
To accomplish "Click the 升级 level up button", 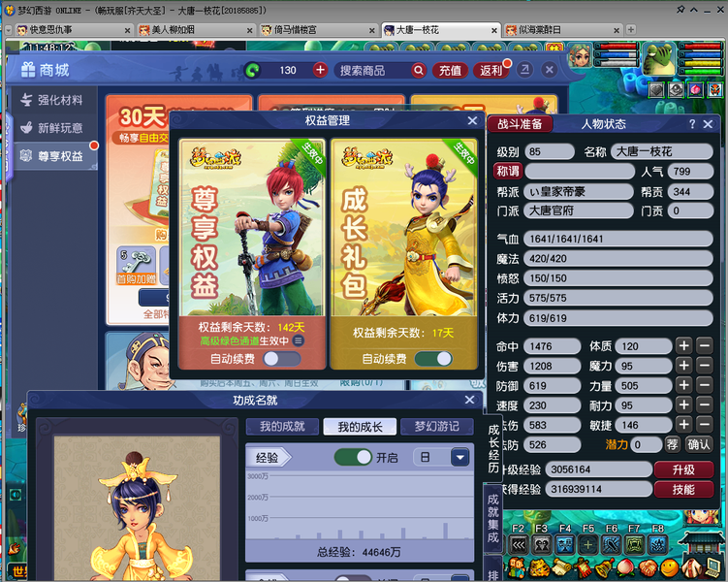I will pyautogui.click(x=683, y=469).
